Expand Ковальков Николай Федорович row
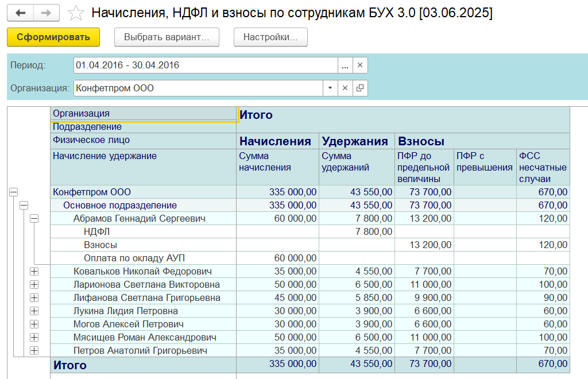 [x=34, y=271]
